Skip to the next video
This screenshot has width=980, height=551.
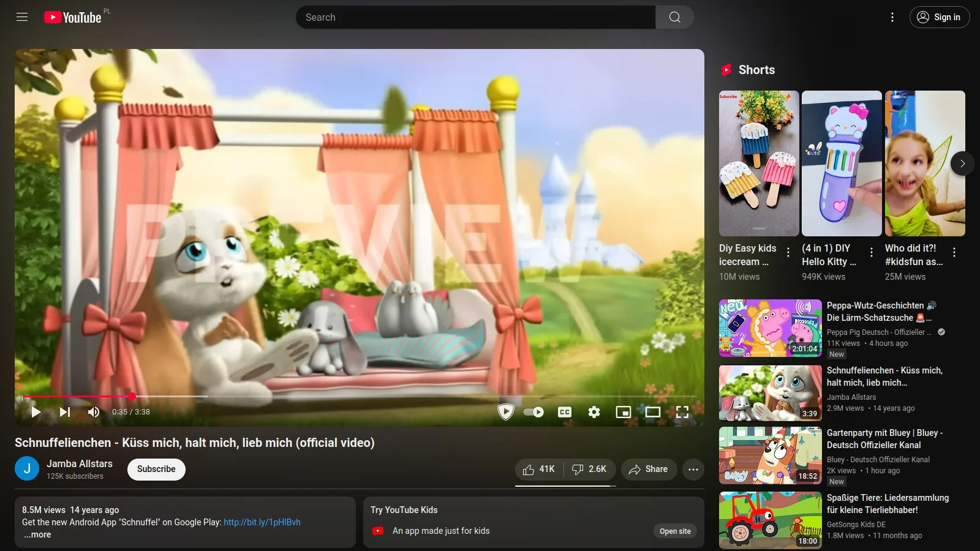point(65,412)
